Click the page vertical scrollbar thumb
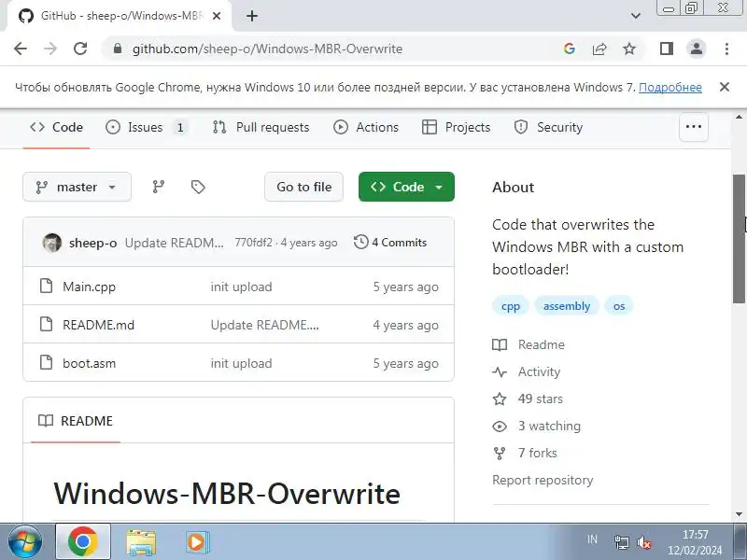 pos(739,238)
